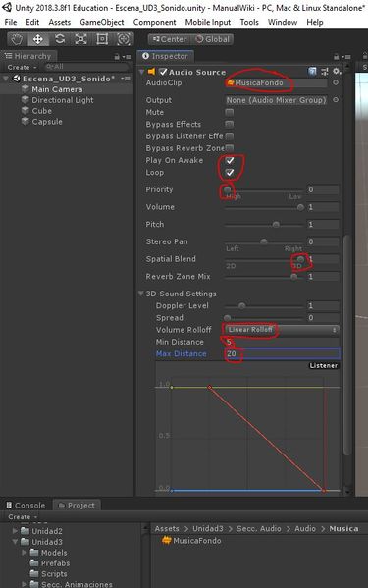Lock the Hierarchy panel
This screenshot has width=368, height=588.
(117, 57)
